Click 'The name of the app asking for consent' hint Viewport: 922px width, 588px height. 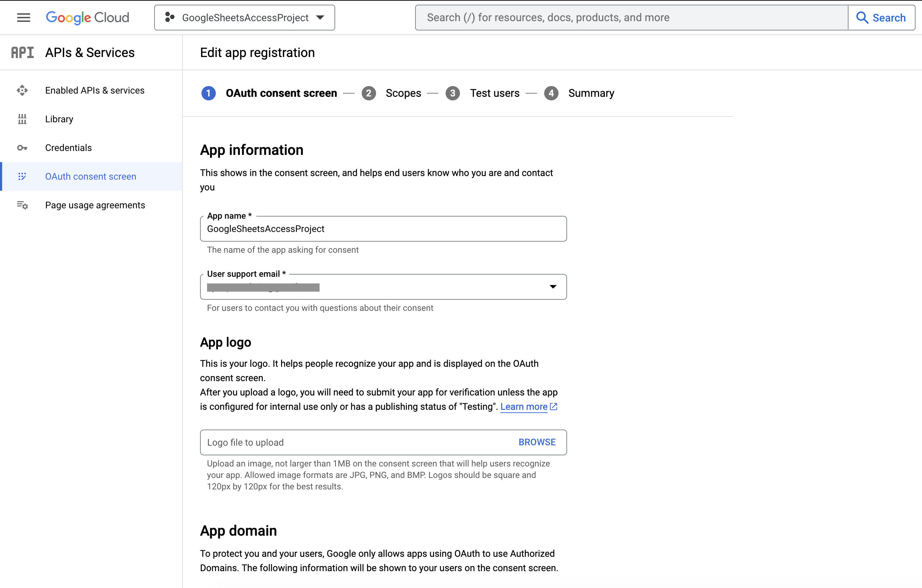tap(282, 250)
